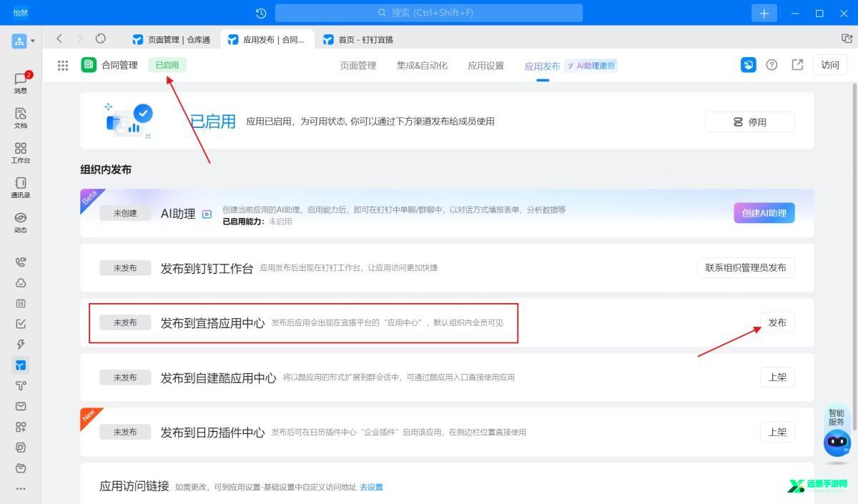Open the to-do checkmark icon in sidebar
Image resolution: width=858 pixels, height=504 pixels.
[21, 324]
